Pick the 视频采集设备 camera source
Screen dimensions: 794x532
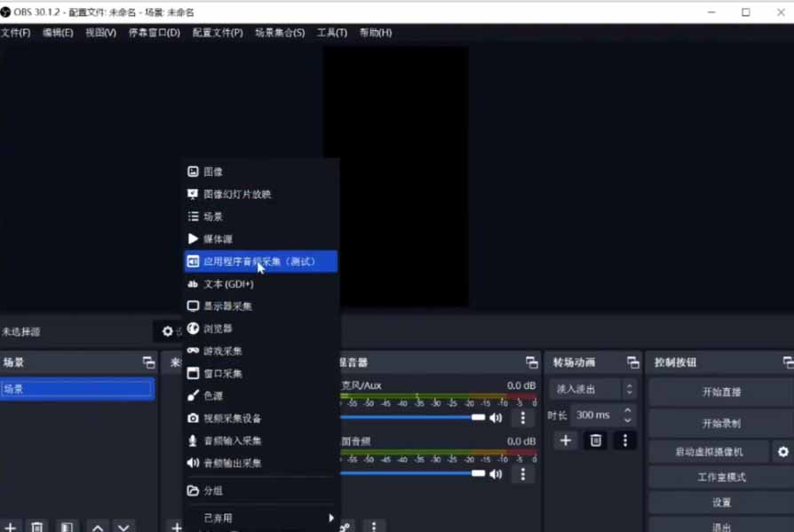coord(232,418)
